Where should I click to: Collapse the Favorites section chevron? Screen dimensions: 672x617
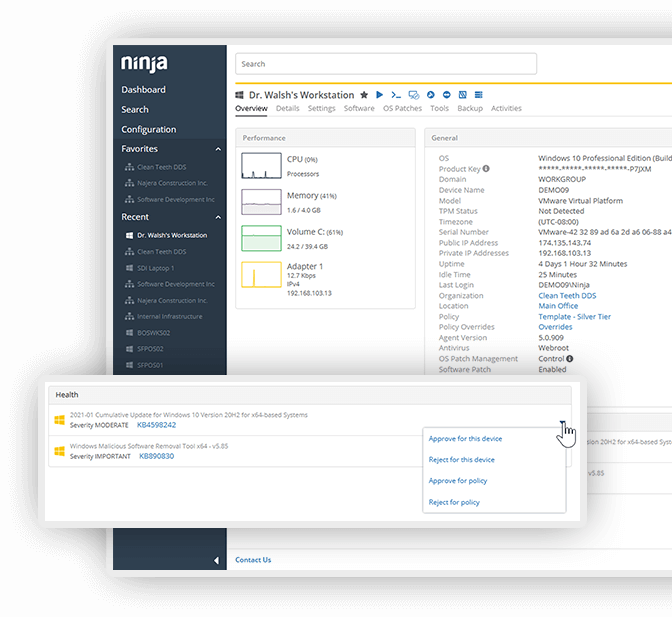point(218,149)
